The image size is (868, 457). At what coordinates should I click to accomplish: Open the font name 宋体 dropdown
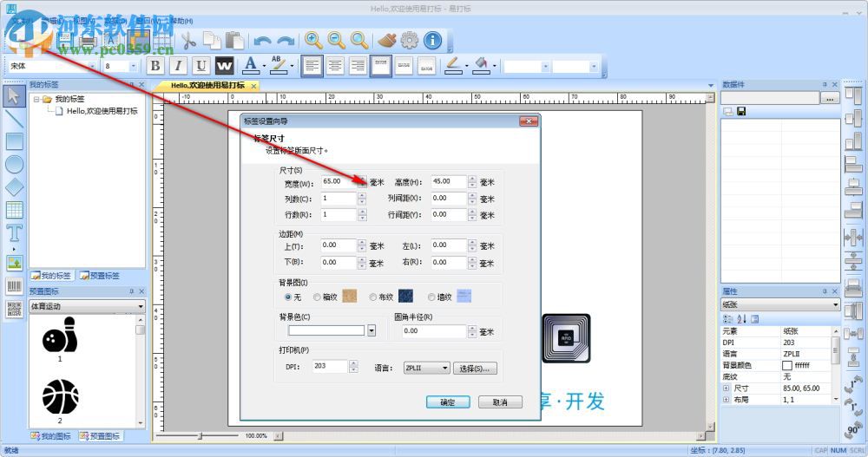93,67
